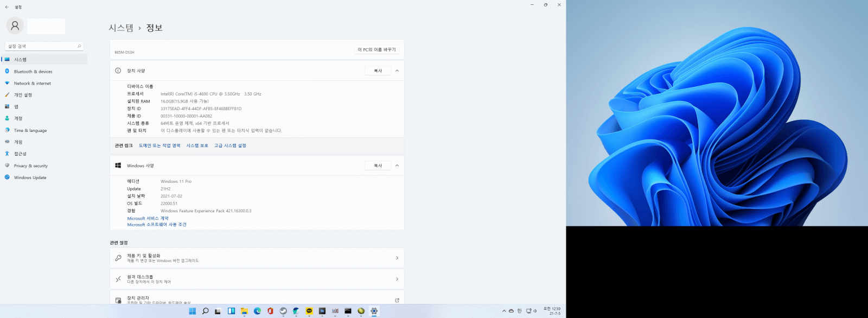This screenshot has height=318, width=868.
Task: Select the PC name B85M-DS3H
Action: pos(124,53)
